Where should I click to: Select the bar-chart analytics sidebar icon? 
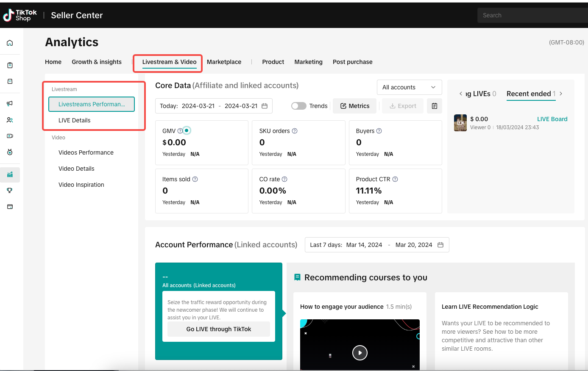click(10, 174)
